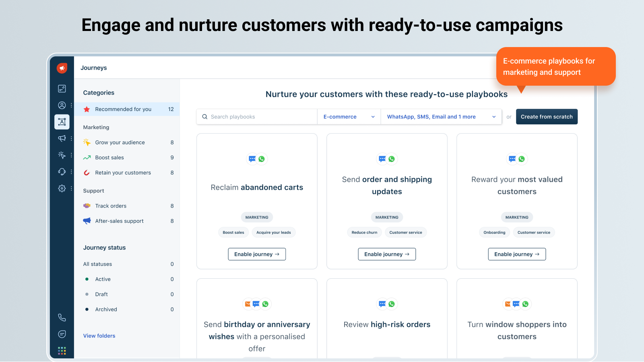The height and width of the screenshot is (362, 644).
Task: Select the Journeys icon in the sidebar
Action: [62, 122]
